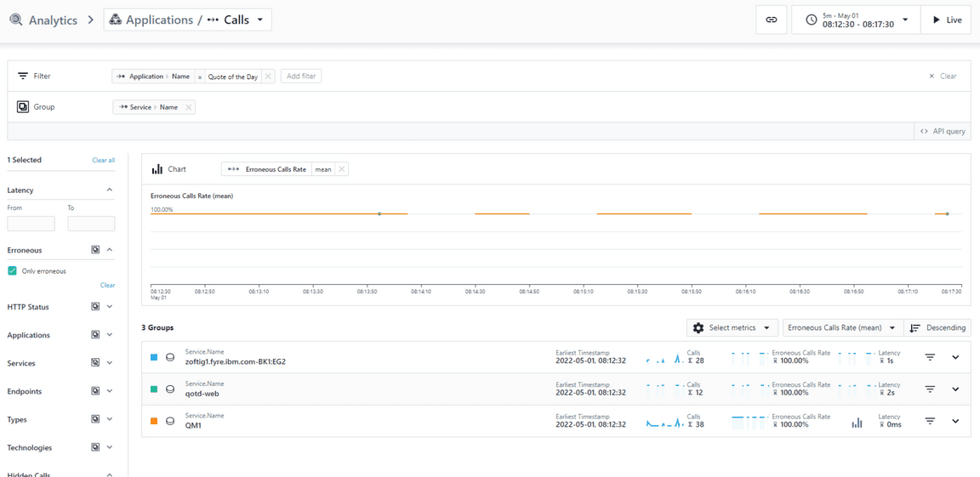
Task: Toggle the group icon beside HTTP Status
Action: point(95,307)
